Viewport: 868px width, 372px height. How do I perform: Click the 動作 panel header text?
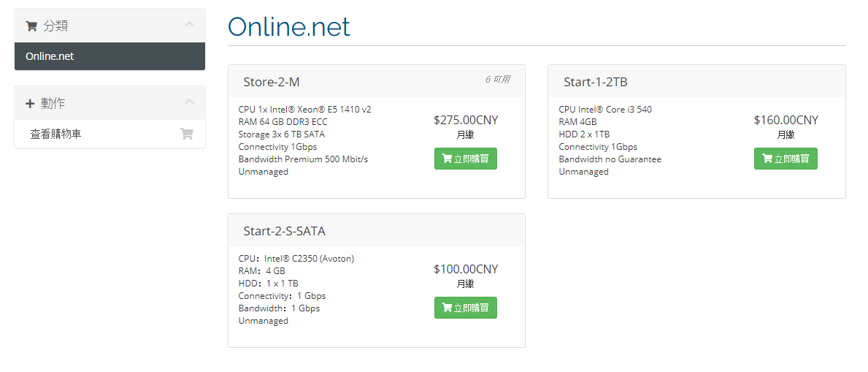click(53, 103)
